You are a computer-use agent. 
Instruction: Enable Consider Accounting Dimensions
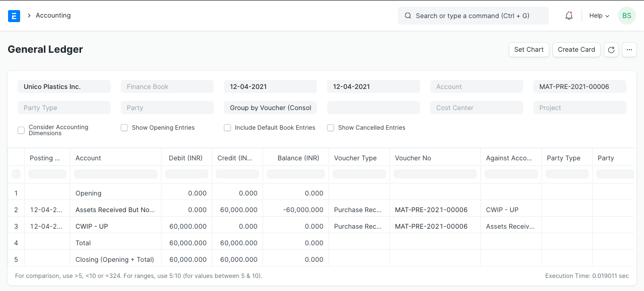21,130
